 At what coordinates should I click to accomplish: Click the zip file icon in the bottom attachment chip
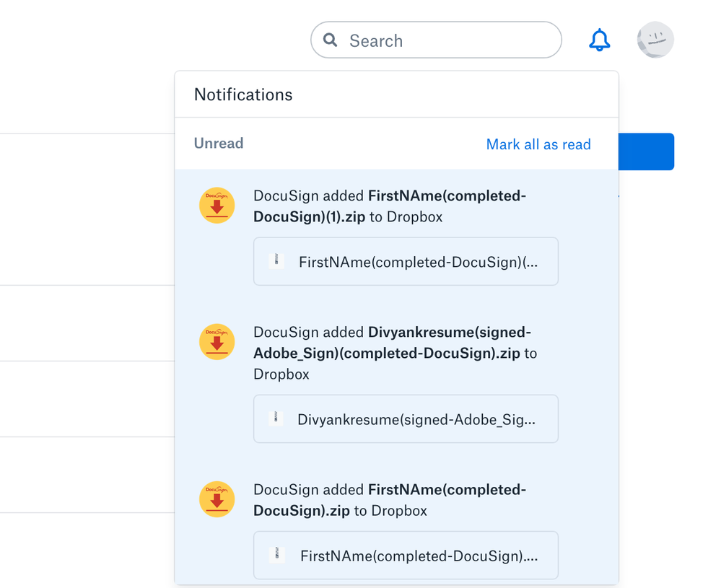pyautogui.click(x=276, y=555)
